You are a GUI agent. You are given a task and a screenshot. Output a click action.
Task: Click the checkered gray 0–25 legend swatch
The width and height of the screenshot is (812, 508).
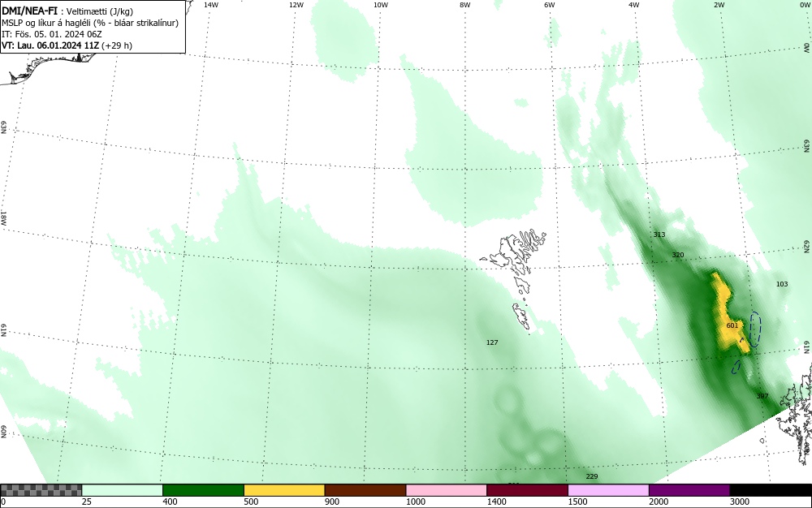click(41, 490)
